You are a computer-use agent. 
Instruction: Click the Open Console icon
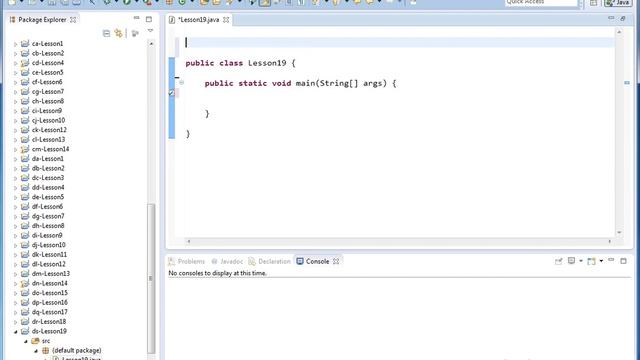coord(591,261)
